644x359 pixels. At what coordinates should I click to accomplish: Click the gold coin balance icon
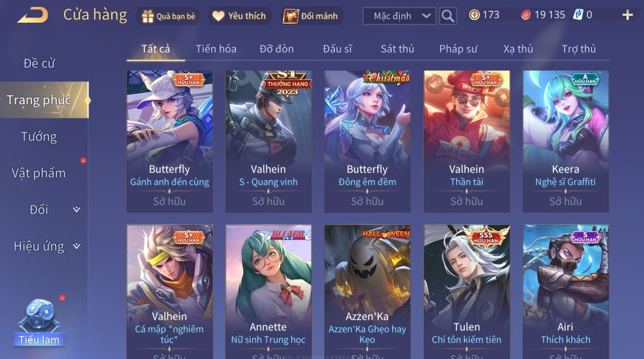474,15
